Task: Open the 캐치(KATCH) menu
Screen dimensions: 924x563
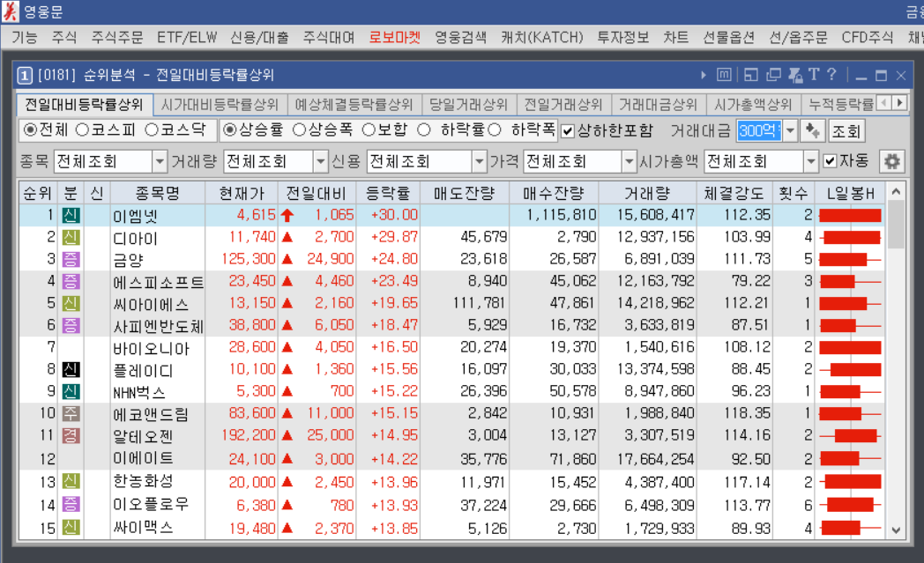Action: 541,38
